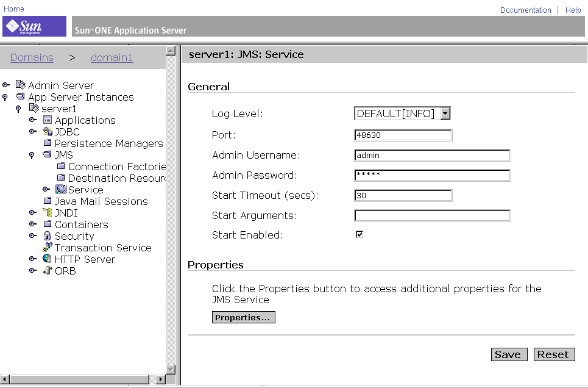
Task: Click the Port input field
Action: click(403, 135)
